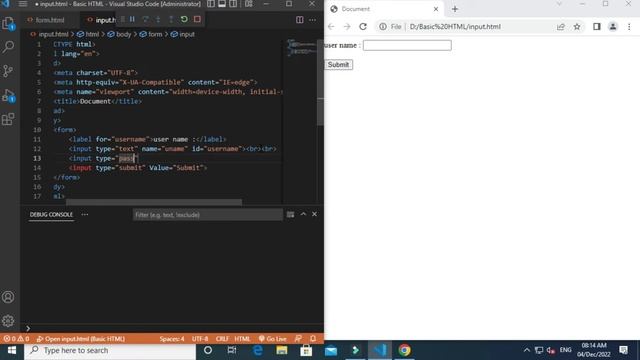Screen dimensions: 640x360
Task: Open the Explorer view in the activity bar
Action: [8, 23]
